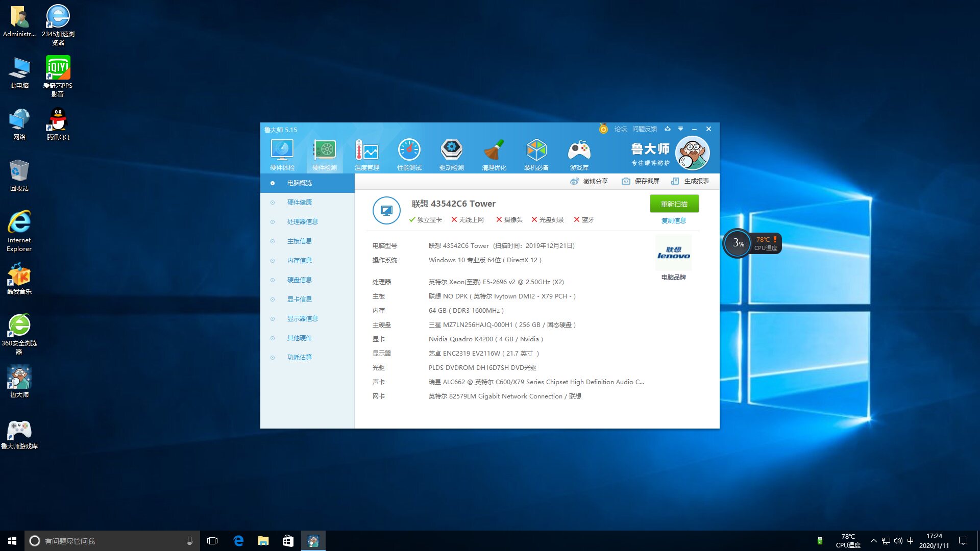Open File Explorer from taskbar
Screen dimensions: 980x551
(x=263, y=541)
